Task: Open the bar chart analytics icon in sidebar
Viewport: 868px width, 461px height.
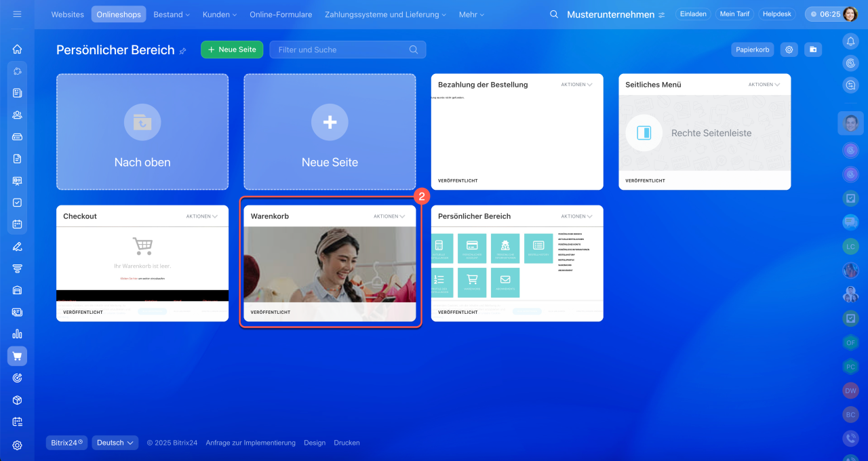Action: (x=17, y=334)
